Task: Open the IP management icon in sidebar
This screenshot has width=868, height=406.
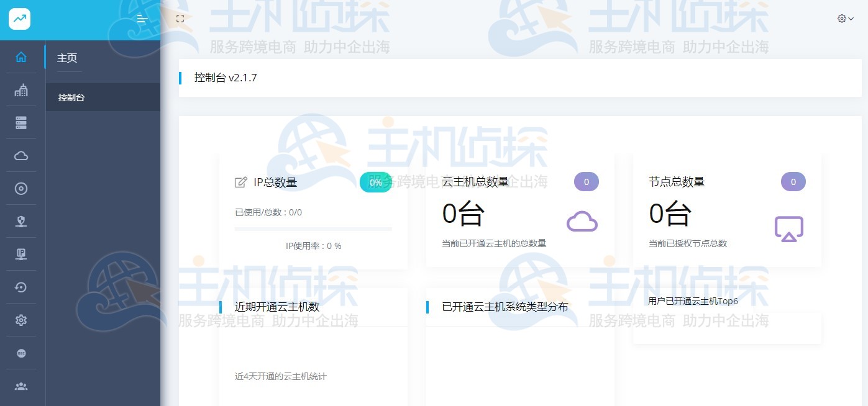Action: (x=21, y=254)
